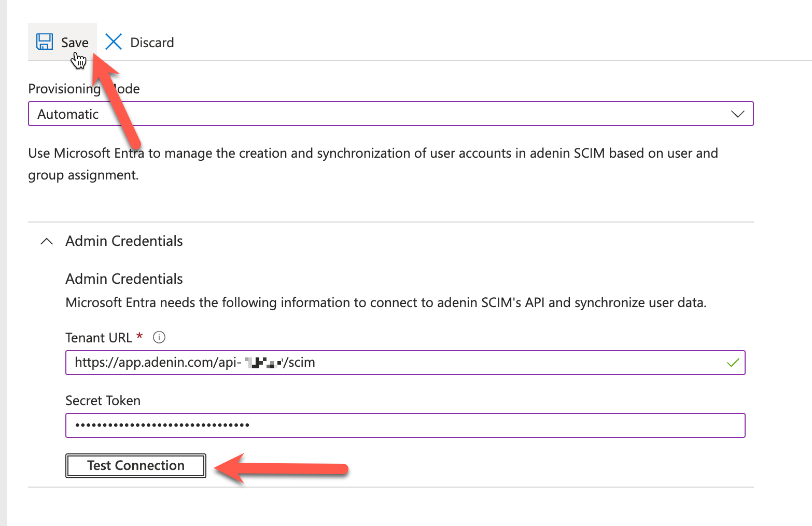Open the Provisioning Mode dropdown arrow
This screenshot has height=526, width=812.
737,114
